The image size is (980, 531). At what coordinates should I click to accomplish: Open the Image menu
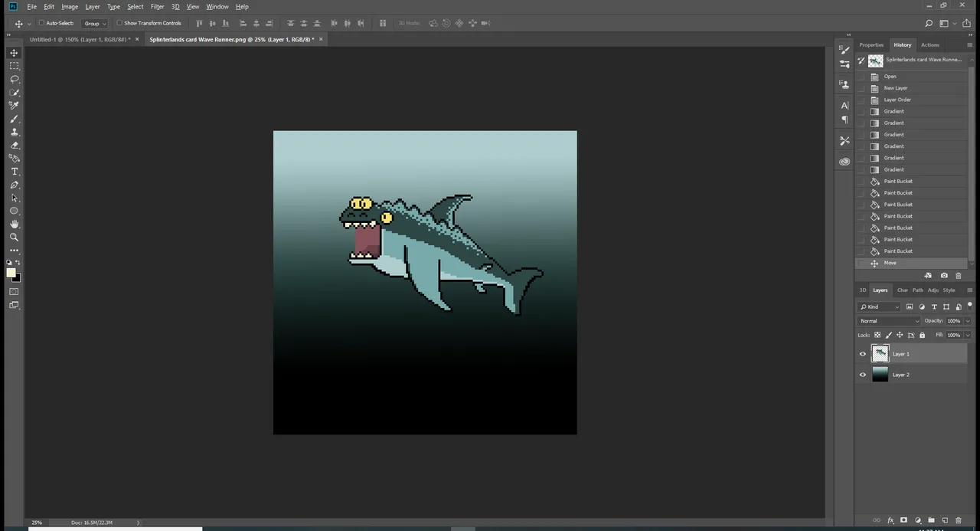point(70,6)
